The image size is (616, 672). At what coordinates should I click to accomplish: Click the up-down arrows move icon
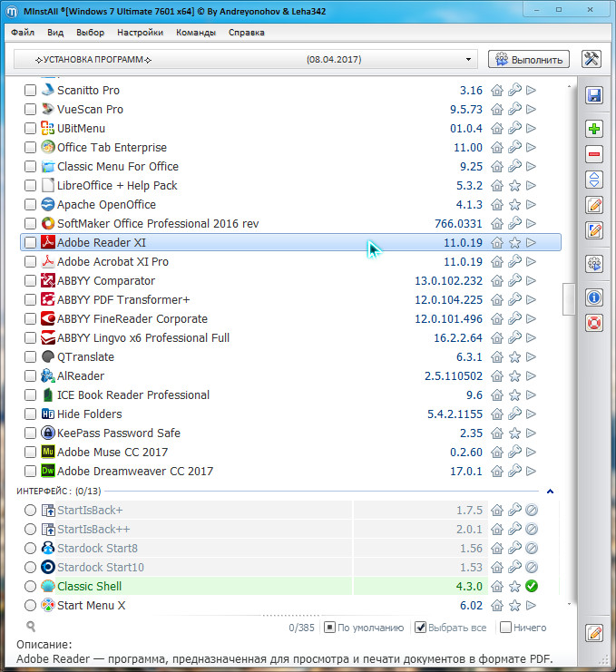(x=594, y=180)
